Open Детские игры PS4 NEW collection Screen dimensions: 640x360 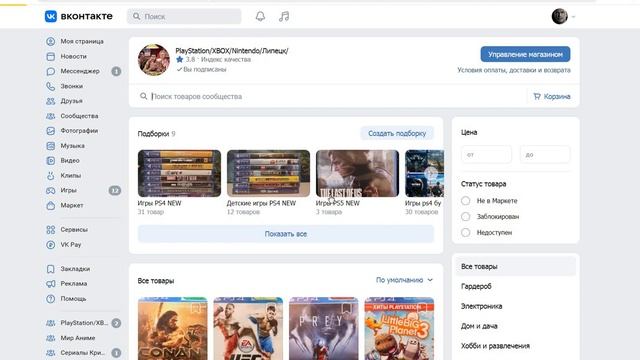268,173
